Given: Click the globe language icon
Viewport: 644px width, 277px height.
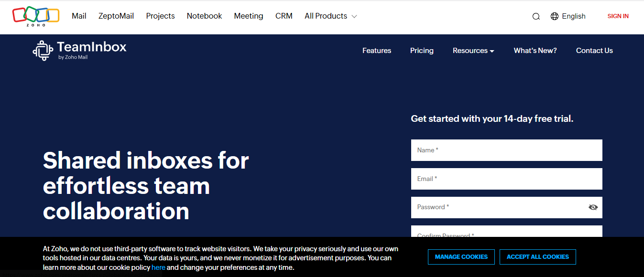Looking at the screenshot, I should (x=555, y=16).
